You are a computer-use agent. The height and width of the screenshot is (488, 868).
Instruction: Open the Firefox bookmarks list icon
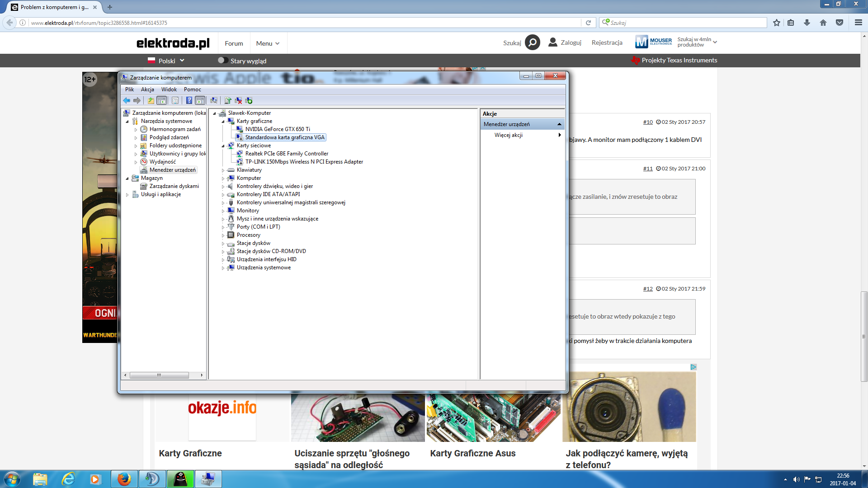pos(791,23)
